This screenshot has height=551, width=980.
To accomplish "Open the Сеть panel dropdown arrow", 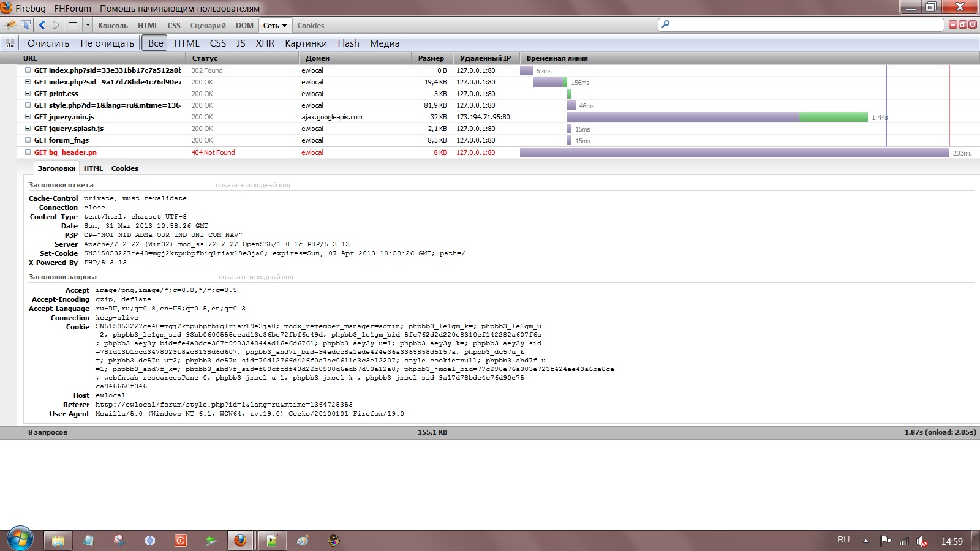I will 284,26.
